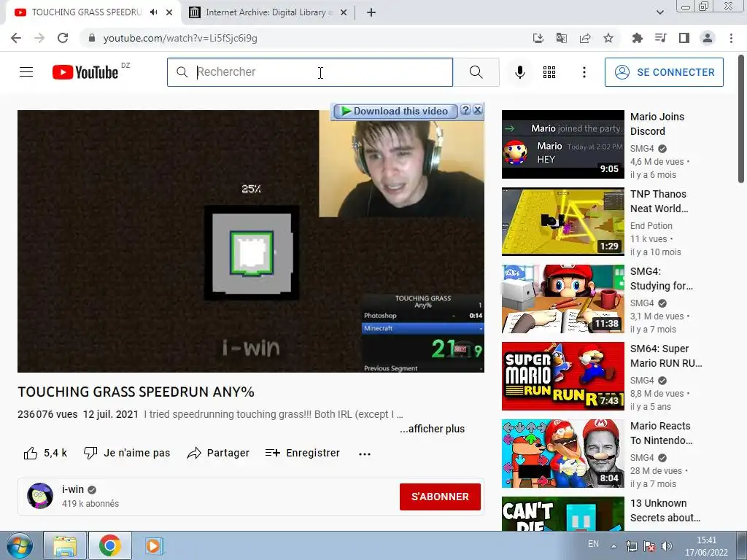Bookmark this page with star icon
This screenshot has height=560, width=747.
pos(608,38)
